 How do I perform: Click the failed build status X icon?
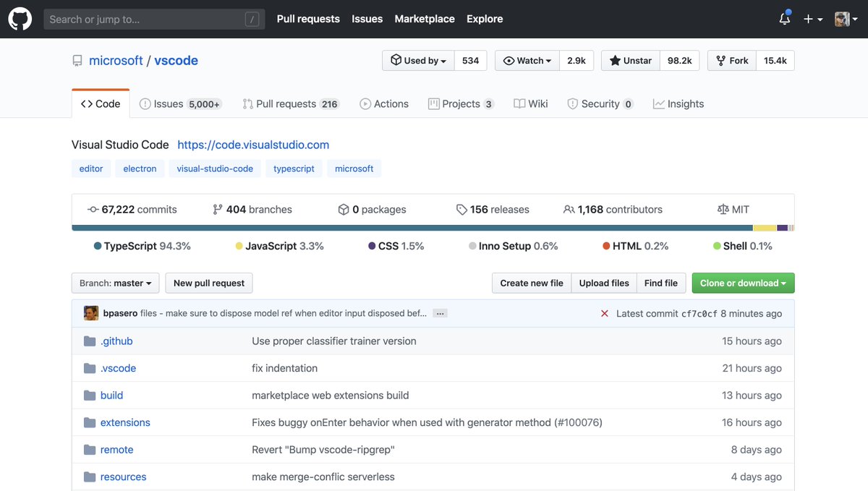(x=605, y=314)
